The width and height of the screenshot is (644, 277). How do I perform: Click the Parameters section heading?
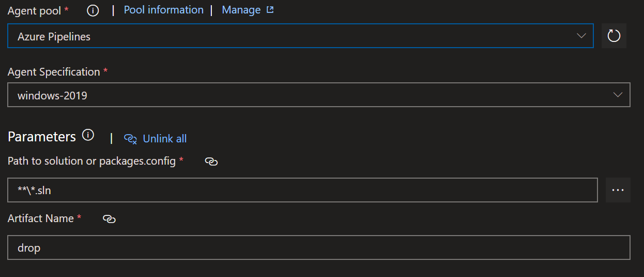42,137
